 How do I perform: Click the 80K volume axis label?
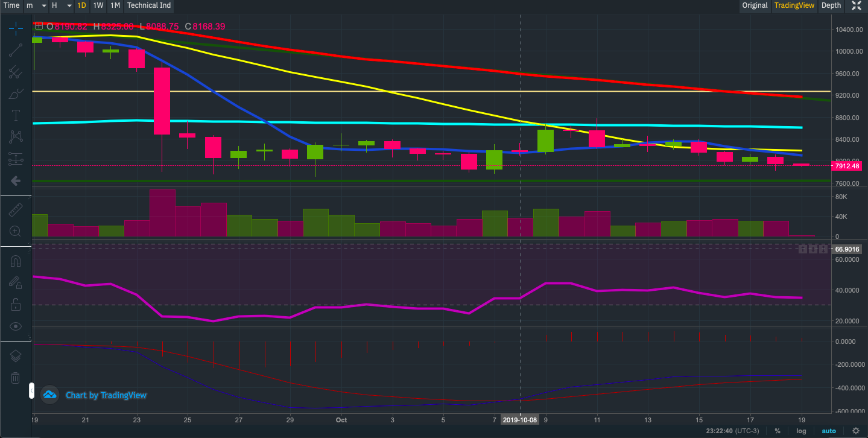click(x=841, y=197)
